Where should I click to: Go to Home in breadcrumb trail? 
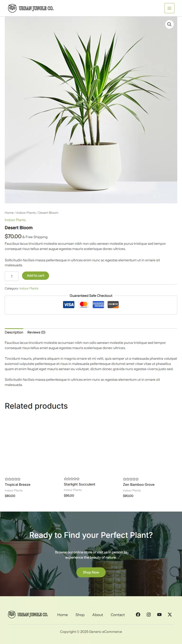(9, 213)
